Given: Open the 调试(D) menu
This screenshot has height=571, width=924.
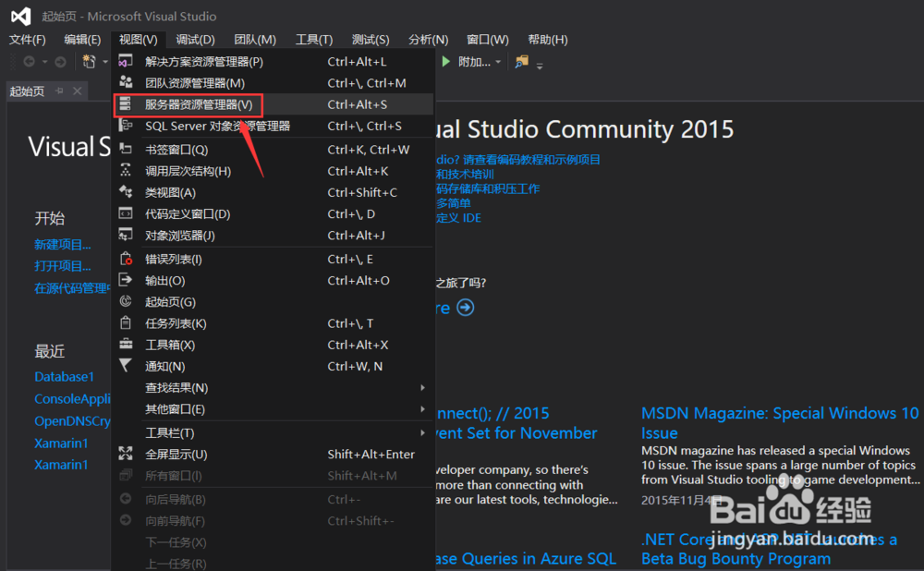Looking at the screenshot, I should pos(195,40).
